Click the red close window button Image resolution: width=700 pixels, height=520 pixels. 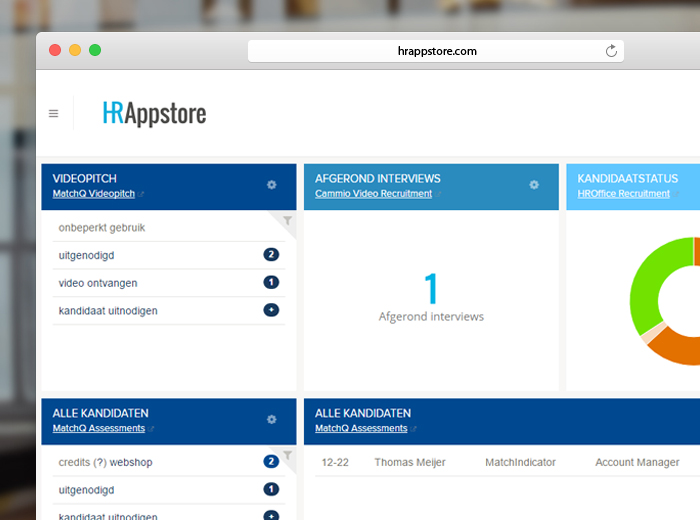click(x=55, y=50)
